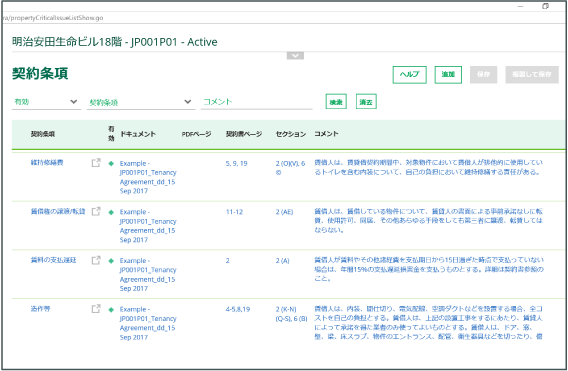Click the ドキュメント column header
This screenshot has height=371, width=568.
pos(138,134)
